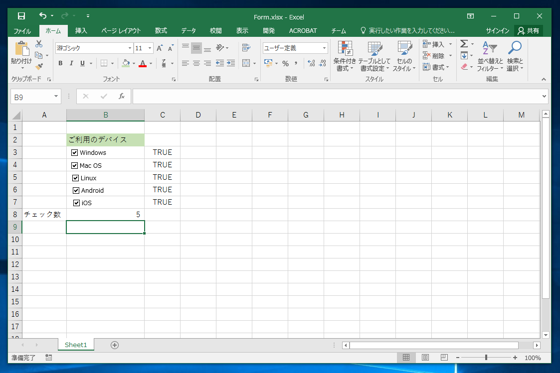Image resolution: width=560 pixels, height=373 pixels.
Task: Apply comma style format
Action: [x=296, y=63]
